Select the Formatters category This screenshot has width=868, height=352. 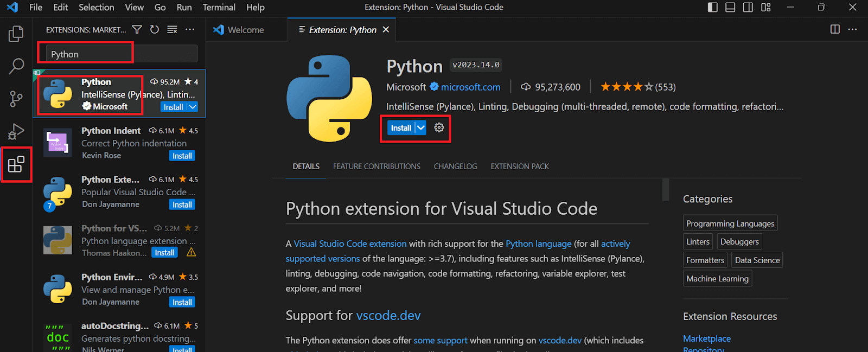coord(705,260)
